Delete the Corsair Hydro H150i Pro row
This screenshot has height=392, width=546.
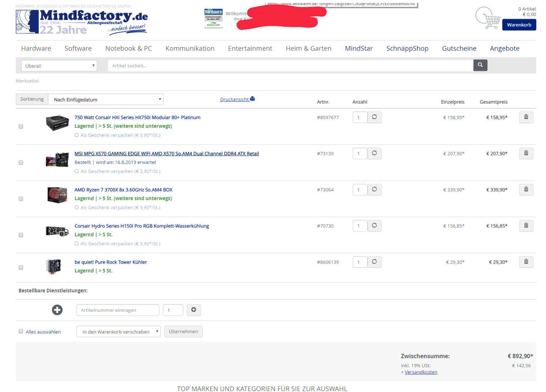[x=526, y=226]
